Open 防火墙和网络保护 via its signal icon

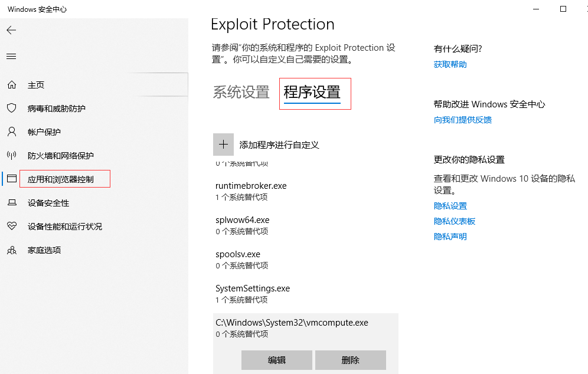pyautogui.click(x=11, y=156)
